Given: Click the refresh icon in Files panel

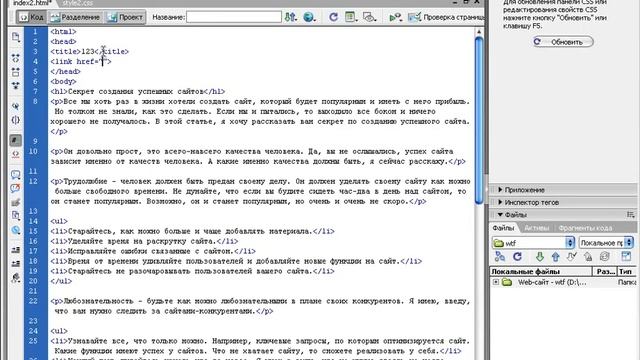Looking at the screenshot, I should click(518, 257).
